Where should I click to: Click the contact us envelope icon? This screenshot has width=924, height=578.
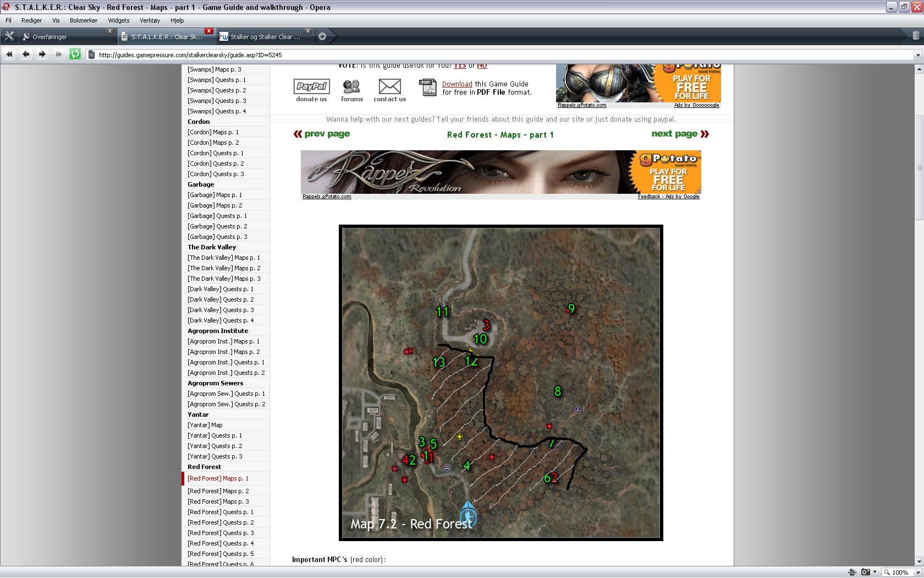389,87
